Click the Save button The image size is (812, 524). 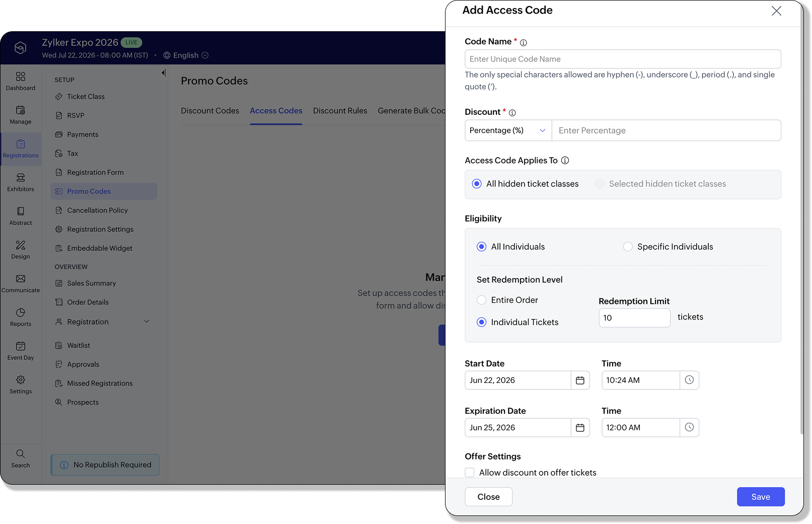761,497
